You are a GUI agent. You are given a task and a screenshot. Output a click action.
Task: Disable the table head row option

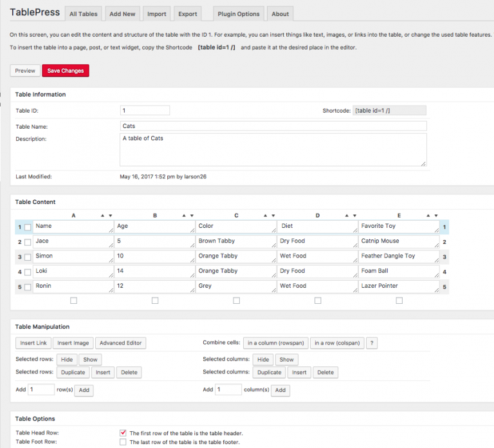coord(123,433)
